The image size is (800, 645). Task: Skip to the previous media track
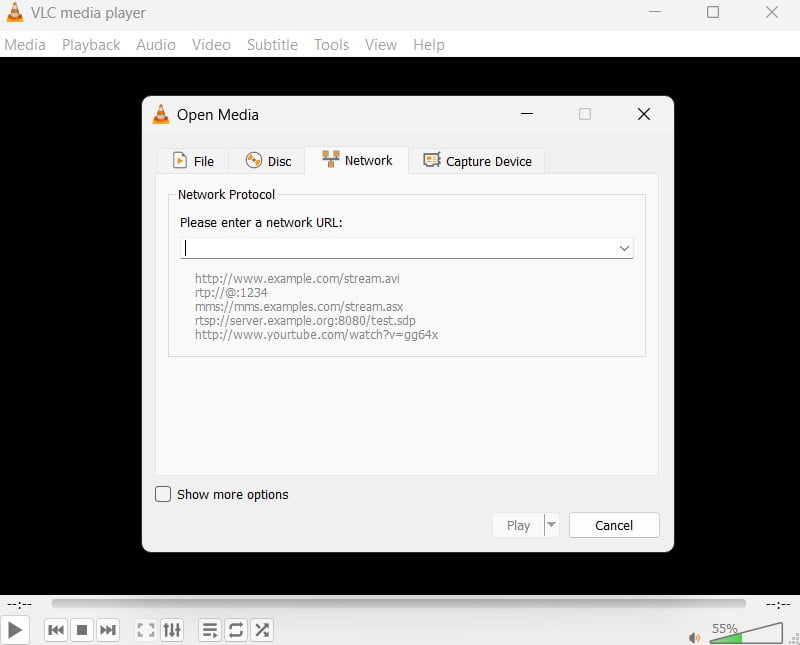pos(57,630)
